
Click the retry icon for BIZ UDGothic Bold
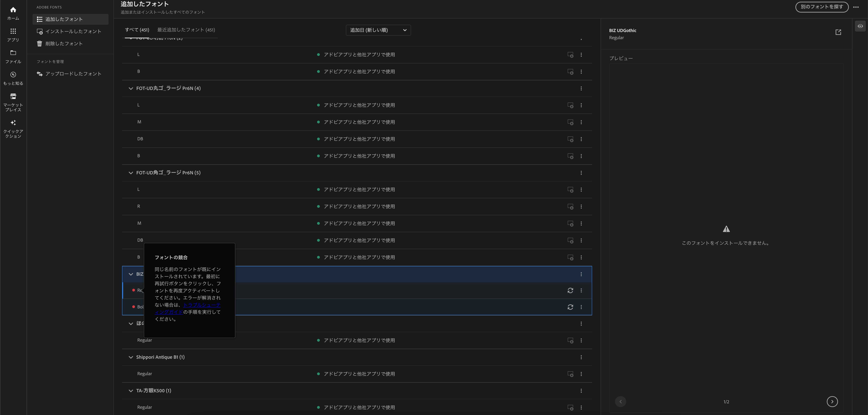pyautogui.click(x=570, y=307)
